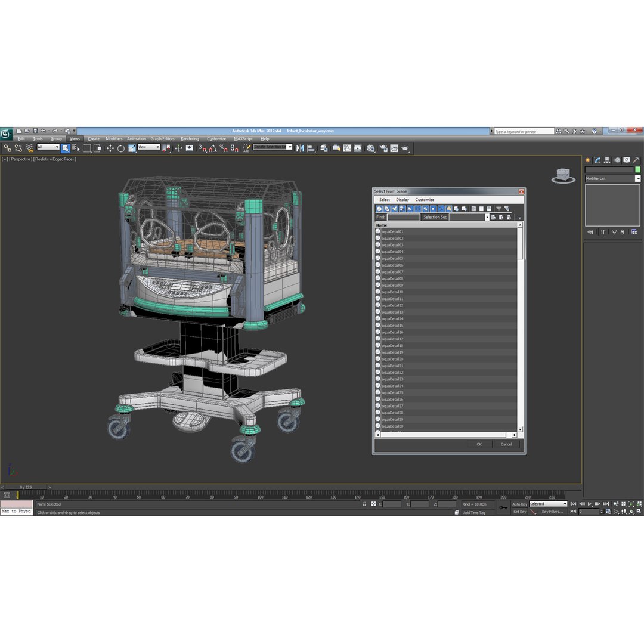Viewport: 644px width, 644px height.
Task: Click the Render Production teapot icon
Action: [405, 148]
